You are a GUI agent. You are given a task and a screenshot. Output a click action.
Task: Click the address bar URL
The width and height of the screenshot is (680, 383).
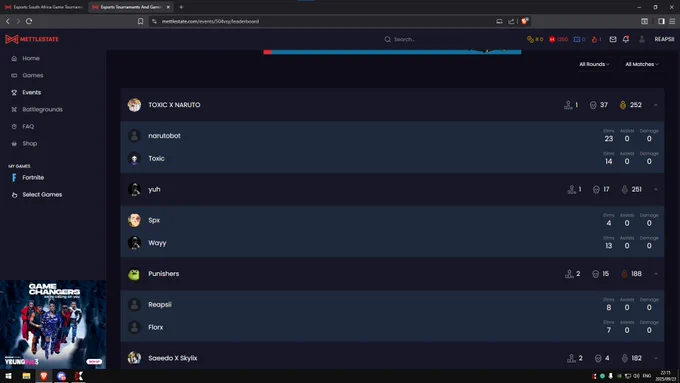coord(210,21)
